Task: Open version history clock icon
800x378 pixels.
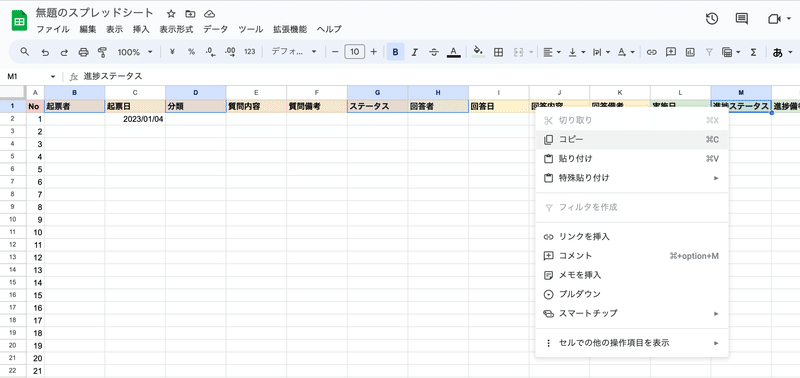Action: [712, 19]
